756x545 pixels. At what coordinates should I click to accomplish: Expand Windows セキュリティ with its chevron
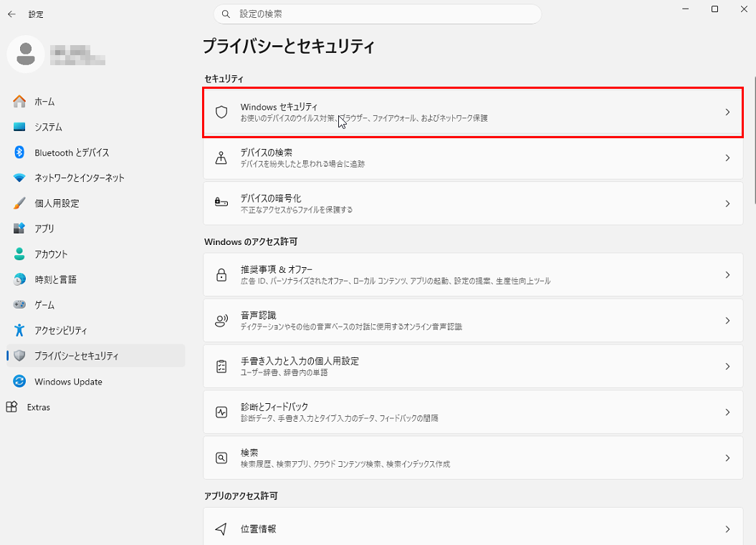tap(727, 112)
